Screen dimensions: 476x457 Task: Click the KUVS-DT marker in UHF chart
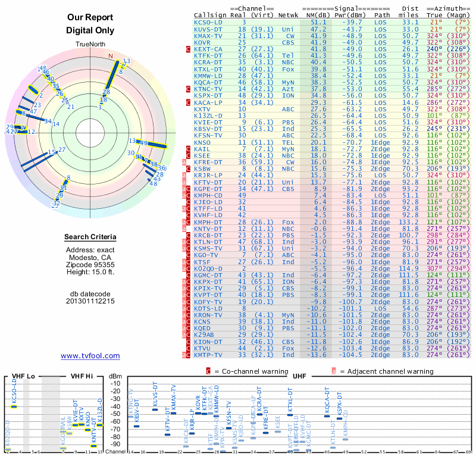tap(155, 409)
